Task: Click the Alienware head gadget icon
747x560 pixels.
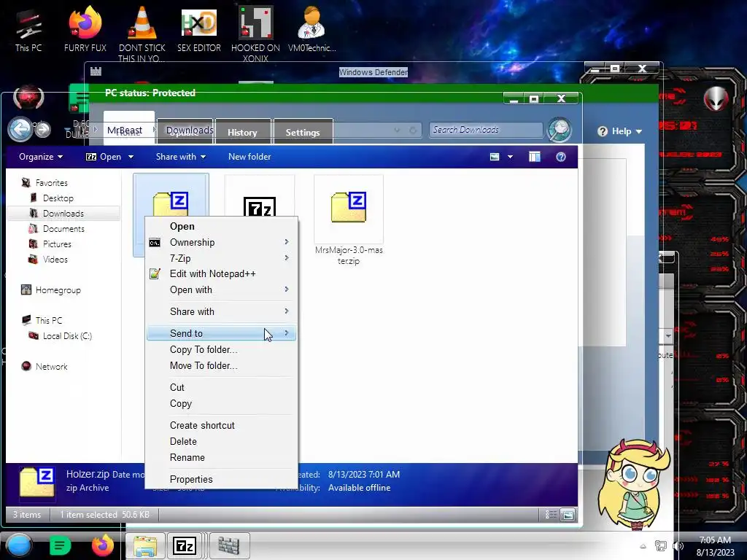Action: [716, 98]
